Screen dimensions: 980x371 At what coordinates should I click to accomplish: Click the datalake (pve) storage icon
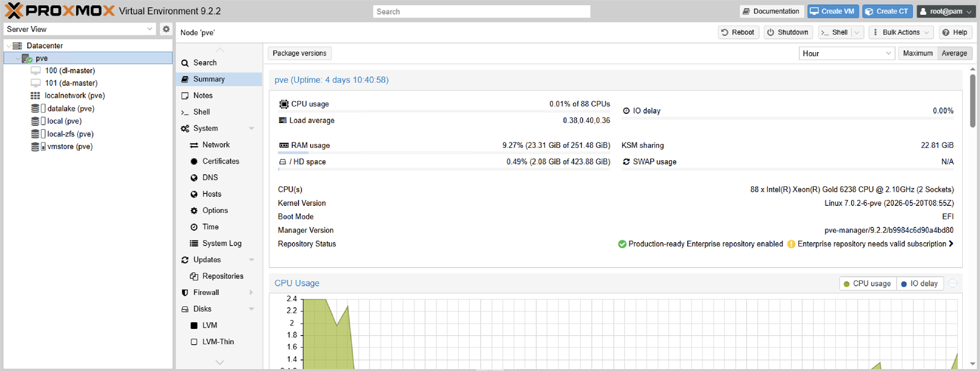click(x=38, y=109)
